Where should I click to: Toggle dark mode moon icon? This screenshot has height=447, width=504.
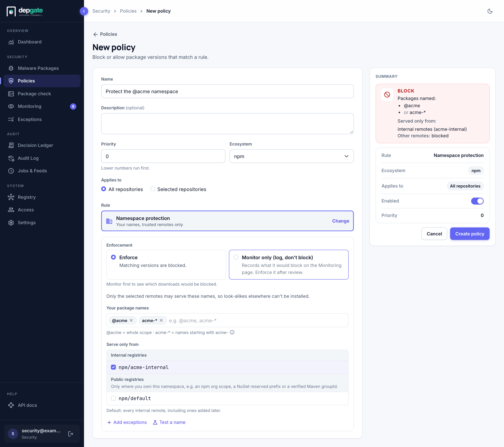coord(490,11)
